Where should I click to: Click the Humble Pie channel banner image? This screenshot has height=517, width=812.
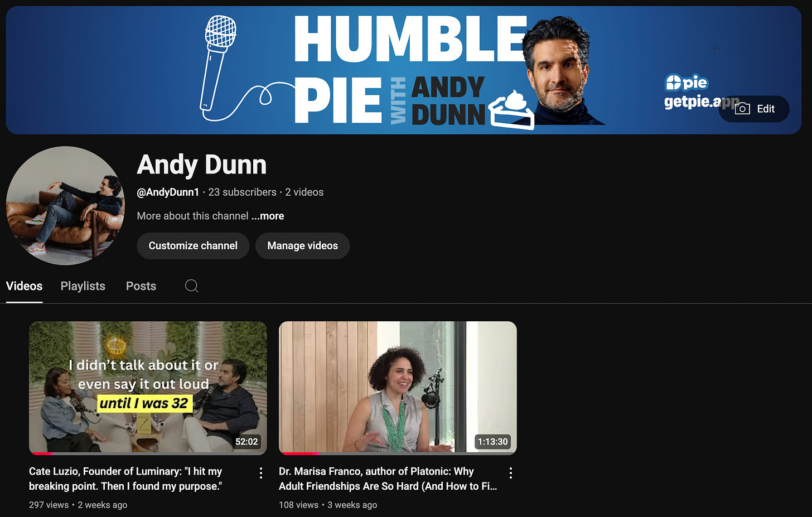(x=403, y=70)
